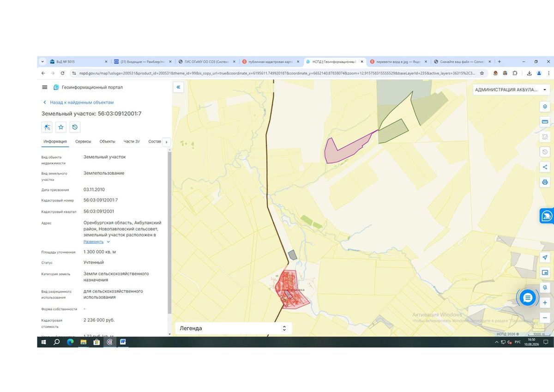
Task: Open the parcel history clock icon
Action: (75, 127)
